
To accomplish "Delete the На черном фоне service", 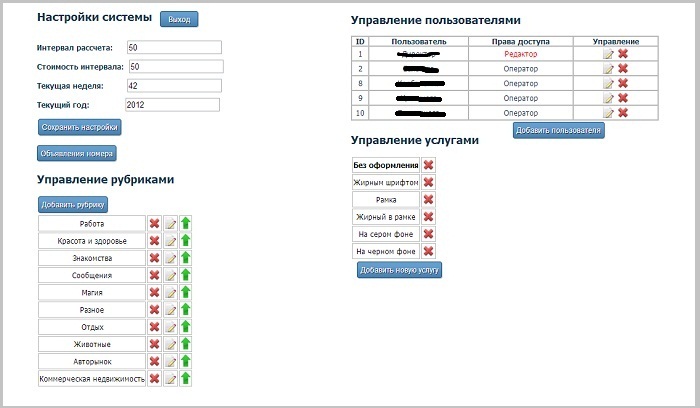I will (428, 251).
